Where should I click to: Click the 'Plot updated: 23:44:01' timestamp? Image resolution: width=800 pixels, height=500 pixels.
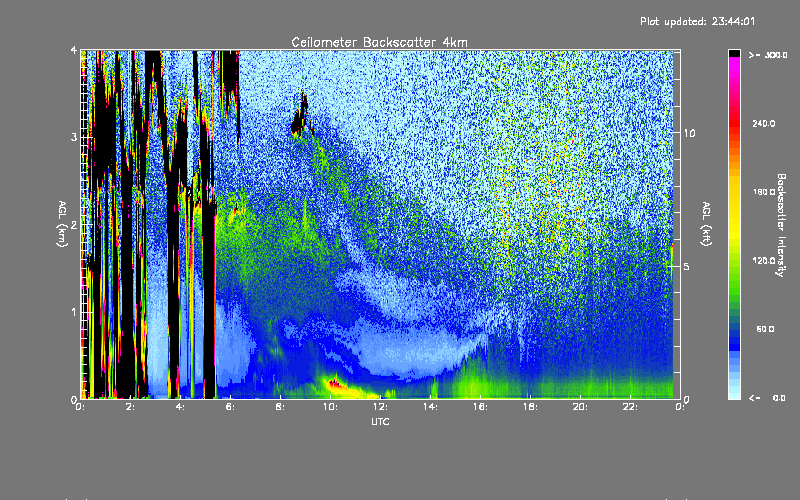(x=697, y=21)
